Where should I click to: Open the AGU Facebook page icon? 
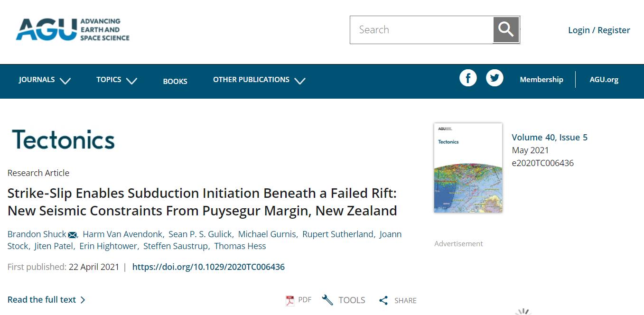(x=468, y=78)
